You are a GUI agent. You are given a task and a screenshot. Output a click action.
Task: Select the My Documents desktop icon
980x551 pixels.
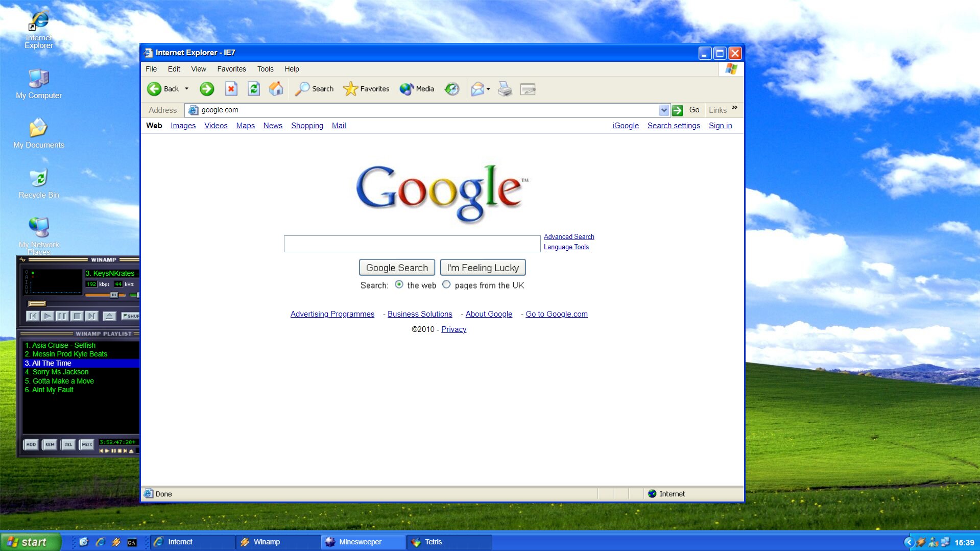pyautogui.click(x=39, y=133)
